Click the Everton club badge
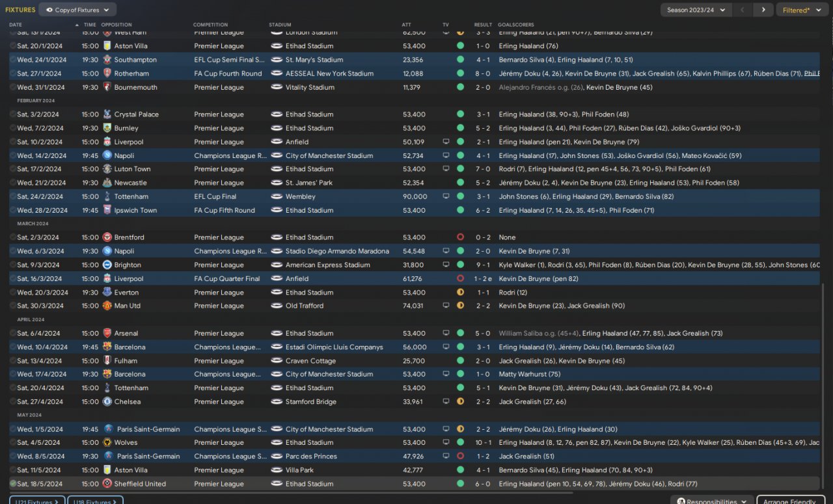 pos(107,292)
